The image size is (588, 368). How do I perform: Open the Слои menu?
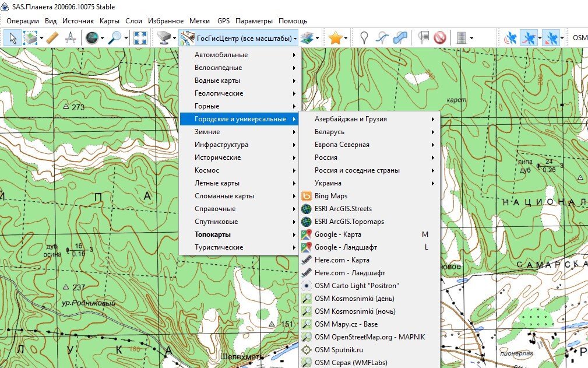pos(133,21)
